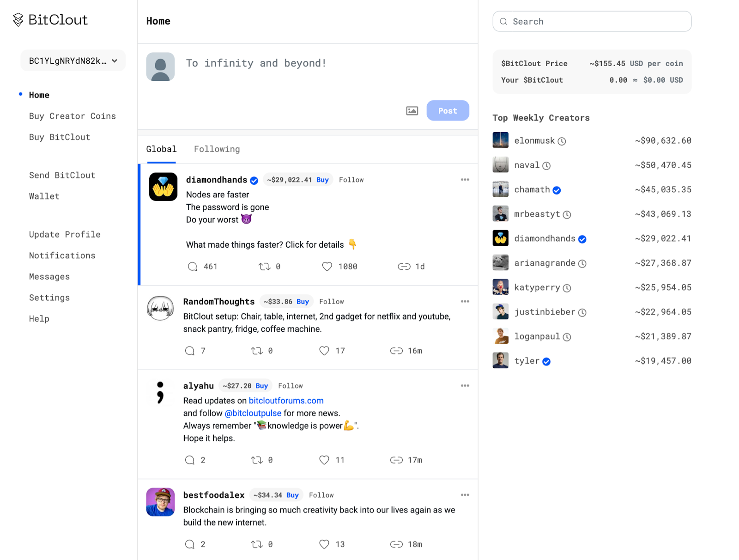The image size is (739, 560).
Task: Open the Buy BitClout page
Action: 60,137
